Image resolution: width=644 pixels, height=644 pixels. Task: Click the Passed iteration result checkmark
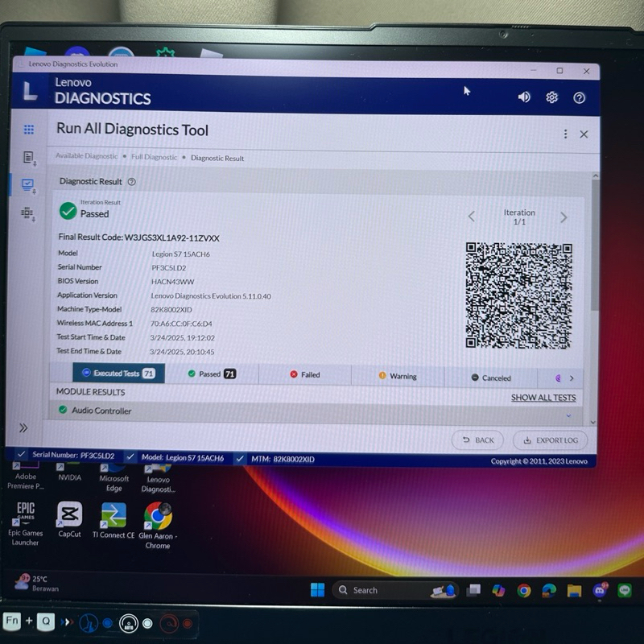click(x=68, y=211)
